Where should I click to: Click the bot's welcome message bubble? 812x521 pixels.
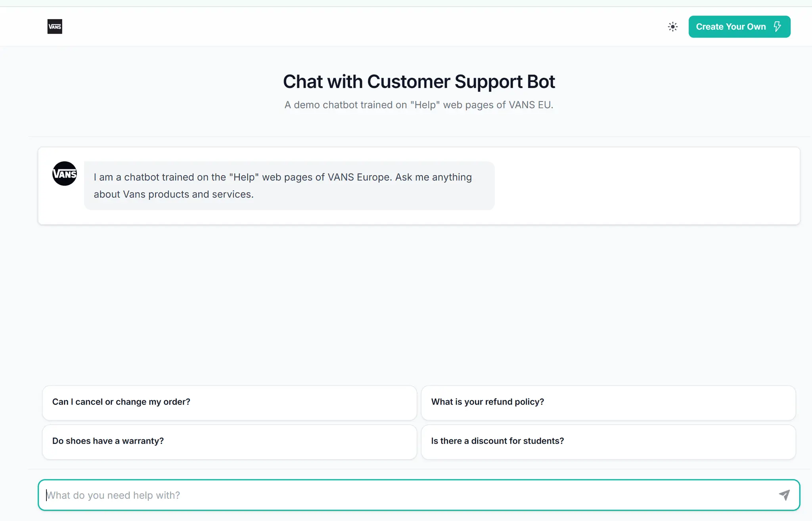289,186
